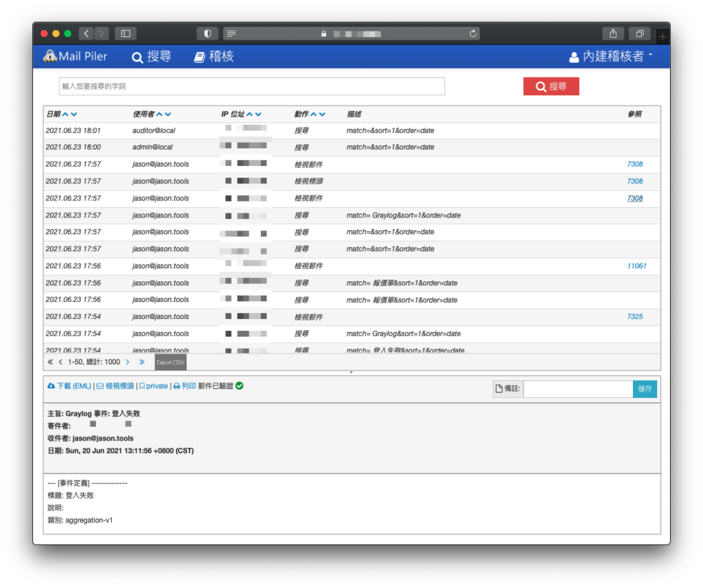703x588 pixels.
Task: Go to next page of results
Action: pos(128,362)
